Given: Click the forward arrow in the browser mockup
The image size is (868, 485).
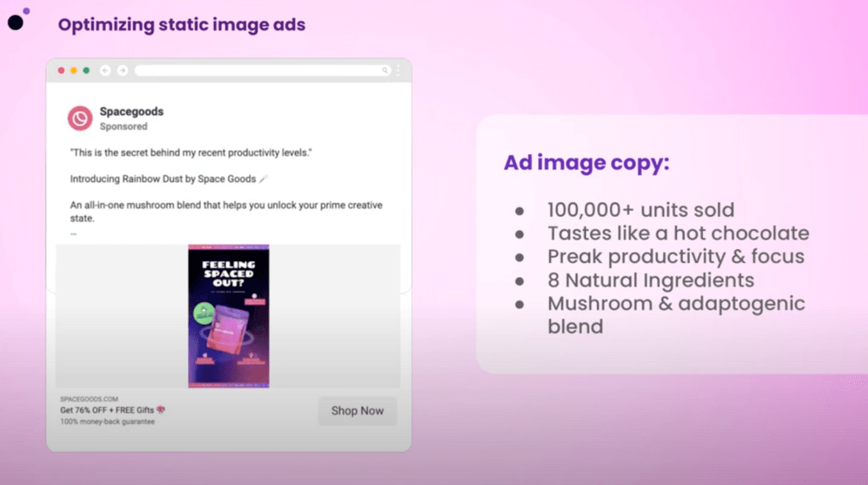Looking at the screenshot, I should [122, 71].
